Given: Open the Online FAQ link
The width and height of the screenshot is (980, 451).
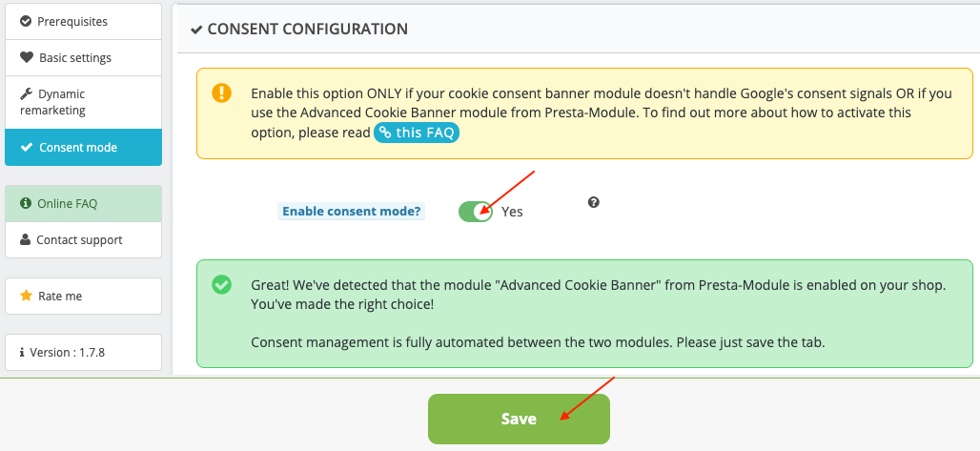Looking at the screenshot, I should point(83,203).
